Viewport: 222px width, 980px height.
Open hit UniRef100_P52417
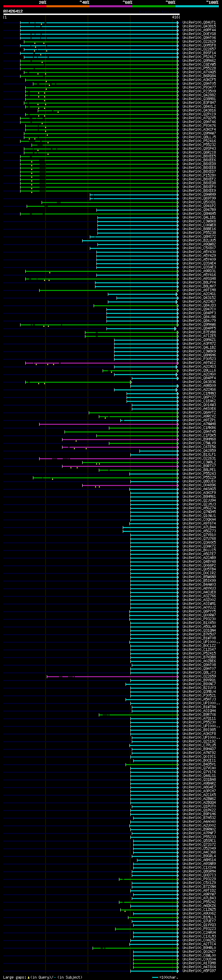click(x=199, y=57)
